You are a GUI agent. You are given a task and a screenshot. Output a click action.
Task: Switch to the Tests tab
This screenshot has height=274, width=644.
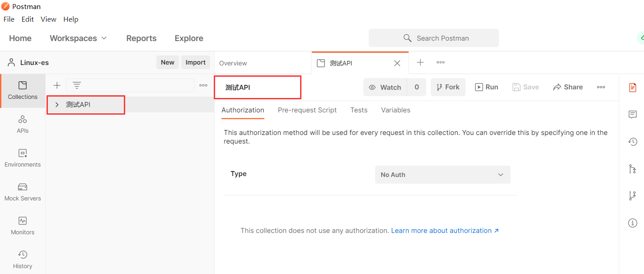(359, 110)
